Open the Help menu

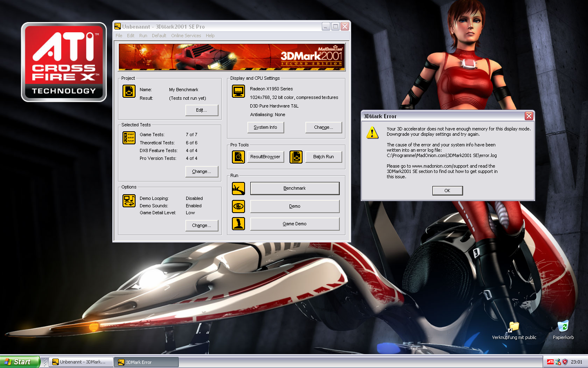(210, 36)
